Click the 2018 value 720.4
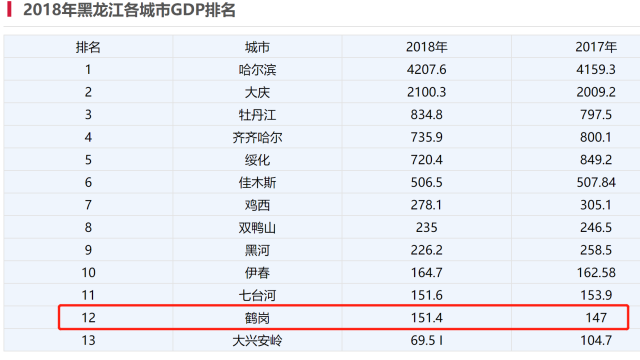640x360 pixels. point(427,160)
